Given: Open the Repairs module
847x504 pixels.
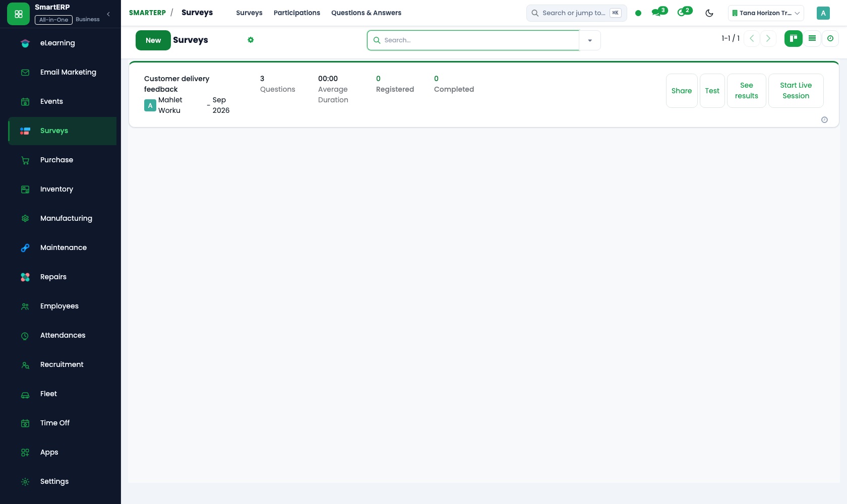Looking at the screenshot, I should click(63, 277).
